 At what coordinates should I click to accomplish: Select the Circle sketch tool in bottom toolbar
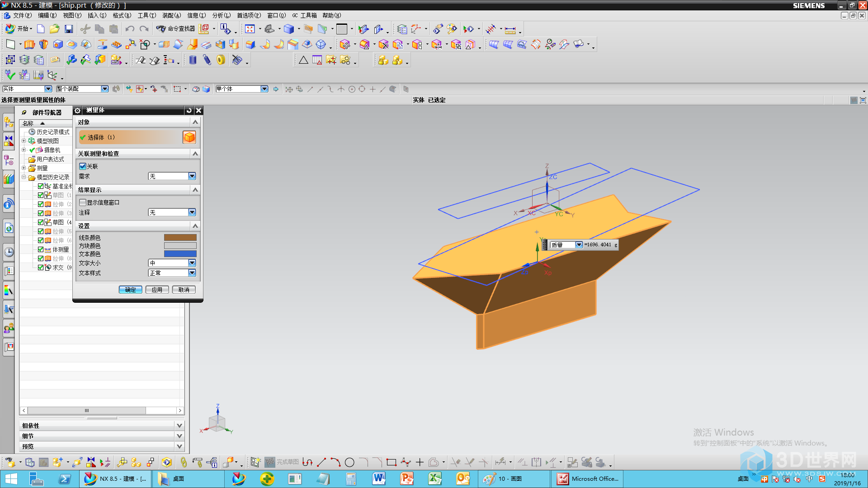click(349, 462)
